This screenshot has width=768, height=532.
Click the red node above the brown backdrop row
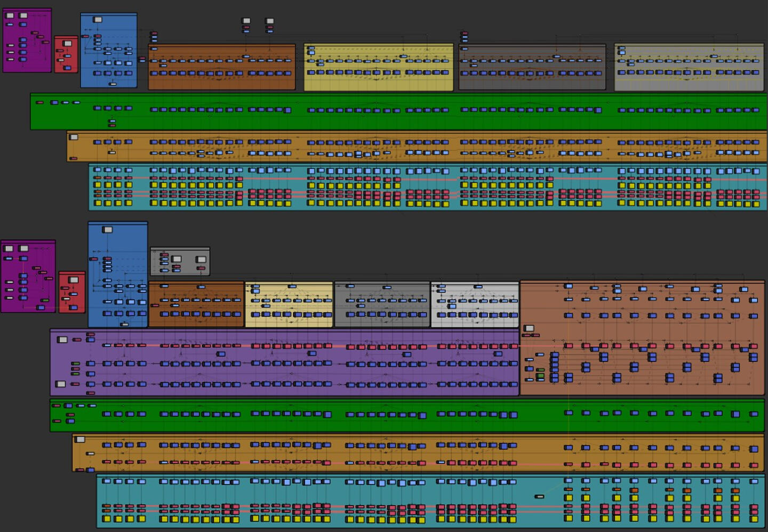(x=154, y=33)
